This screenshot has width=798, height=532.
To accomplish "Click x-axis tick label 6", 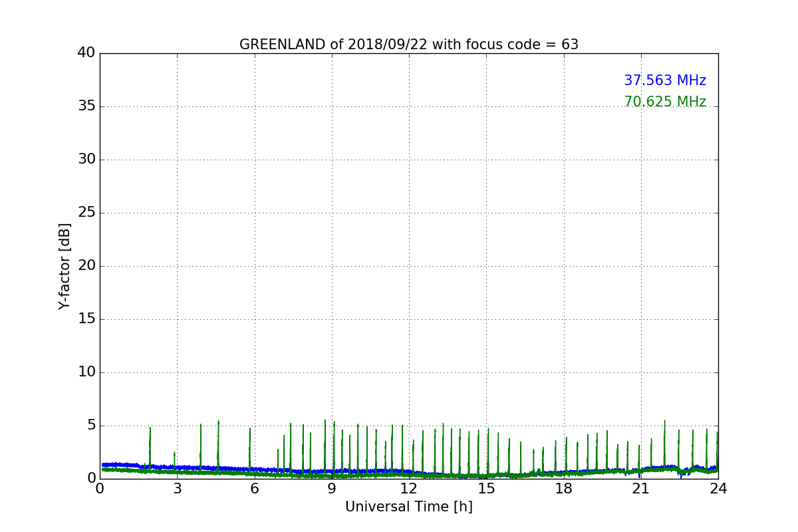I will pyautogui.click(x=255, y=489).
